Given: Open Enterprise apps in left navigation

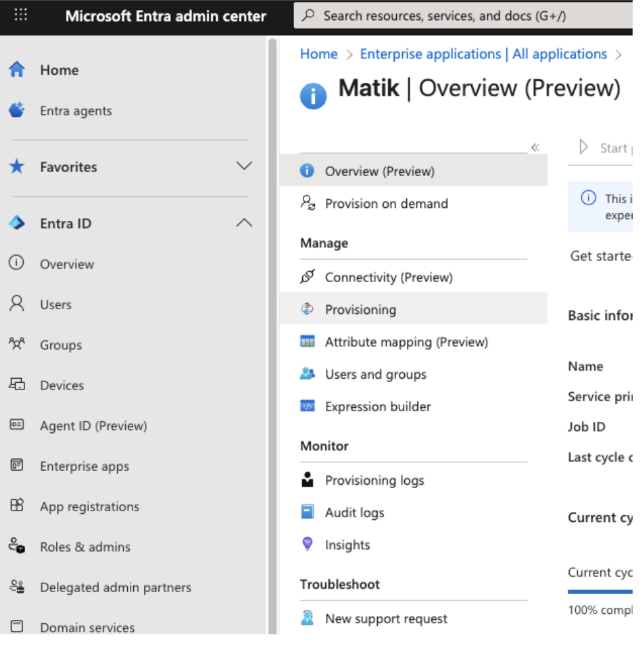Looking at the screenshot, I should coord(84,466).
